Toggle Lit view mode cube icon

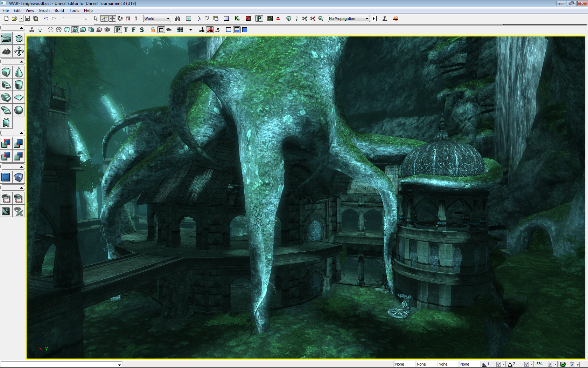(x=75, y=30)
